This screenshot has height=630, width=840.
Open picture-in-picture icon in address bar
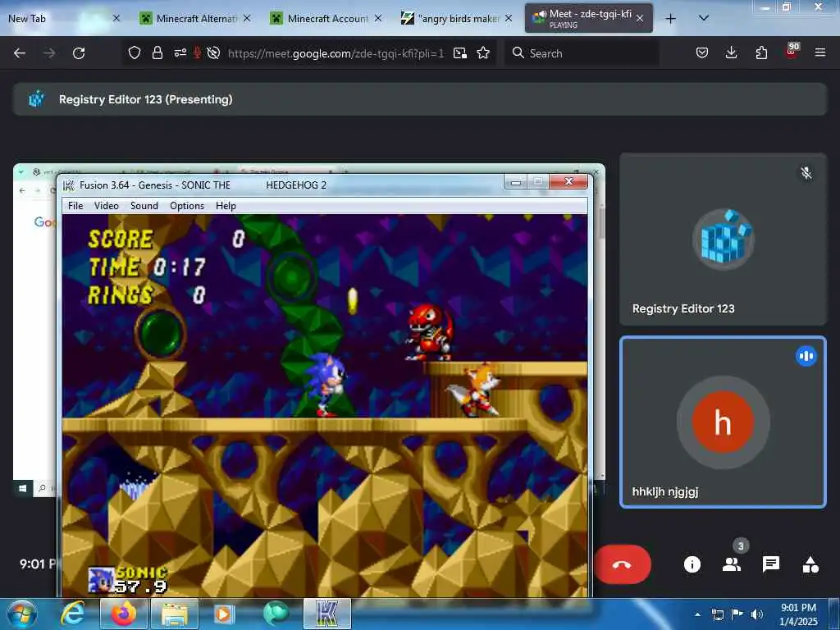(x=459, y=52)
